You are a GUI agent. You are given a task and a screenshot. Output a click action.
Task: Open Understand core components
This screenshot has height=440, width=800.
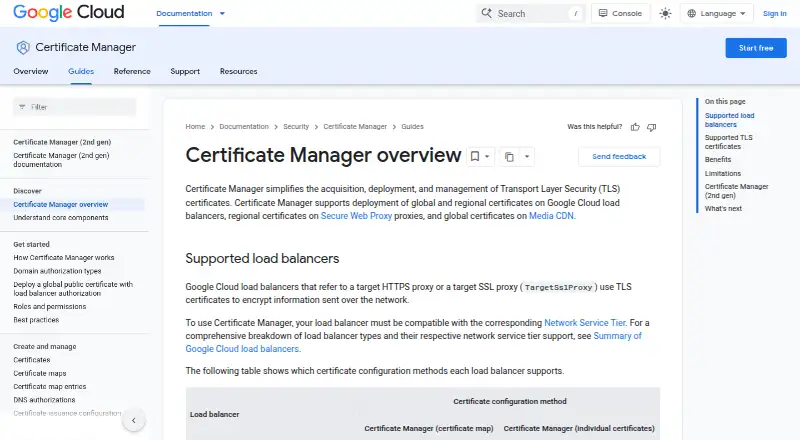click(x=61, y=218)
